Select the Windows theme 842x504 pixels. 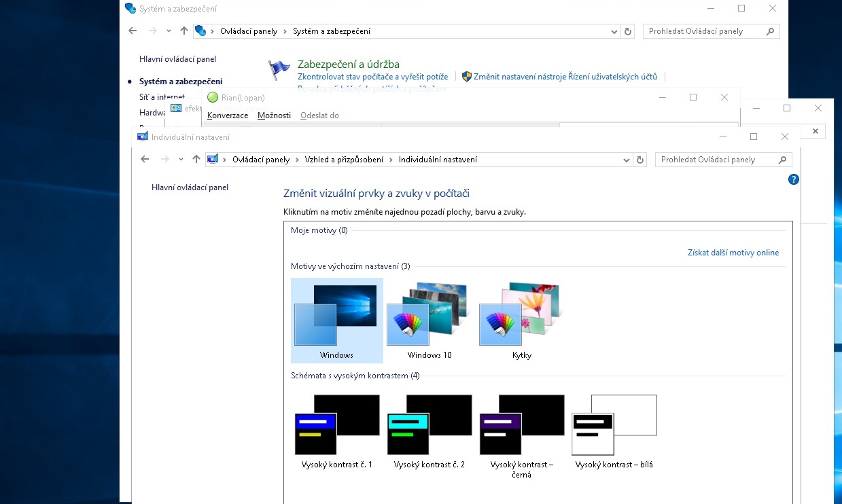tap(337, 321)
